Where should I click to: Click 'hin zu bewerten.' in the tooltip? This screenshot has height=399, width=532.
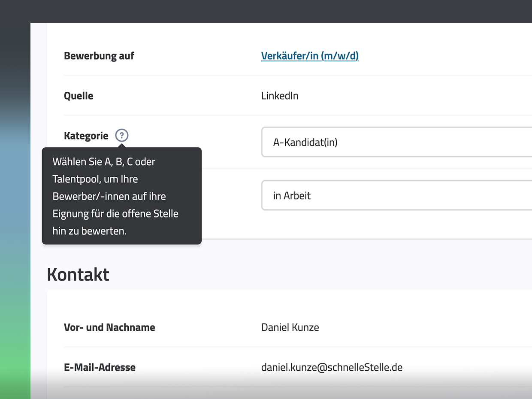coord(89,231)
